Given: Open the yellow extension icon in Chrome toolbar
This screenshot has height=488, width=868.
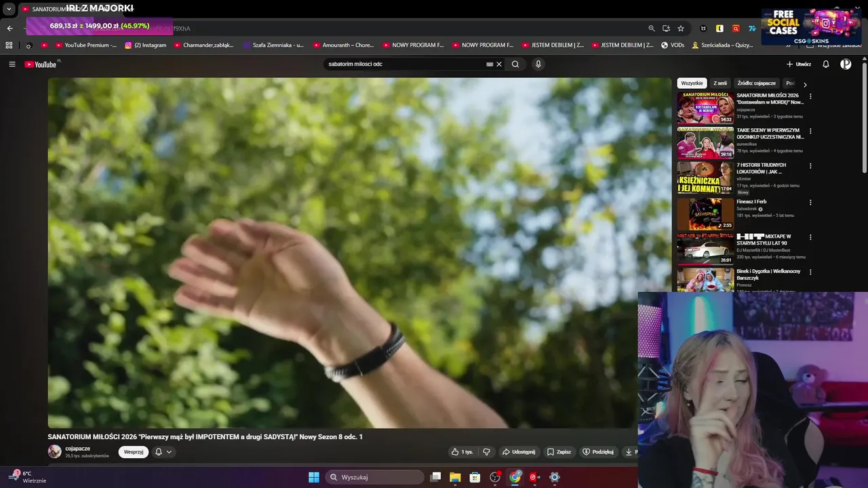Looking at the screenshot, I should [x=719, y=28].
